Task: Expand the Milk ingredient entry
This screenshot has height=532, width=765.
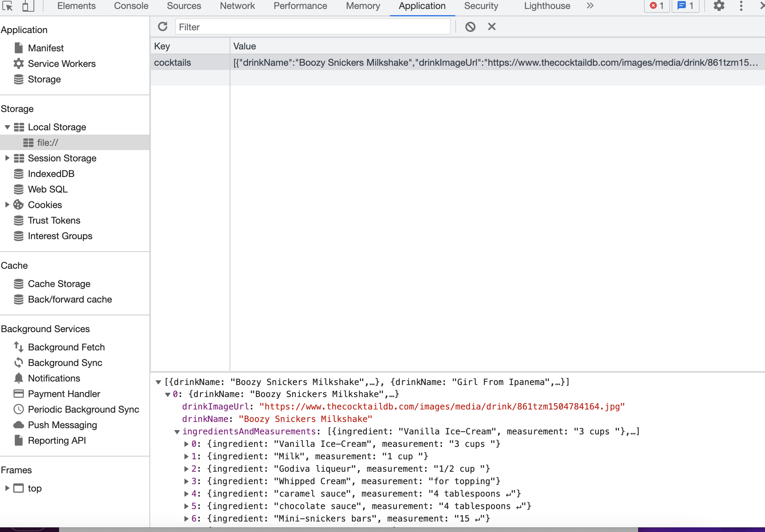Action: (187, 456)
